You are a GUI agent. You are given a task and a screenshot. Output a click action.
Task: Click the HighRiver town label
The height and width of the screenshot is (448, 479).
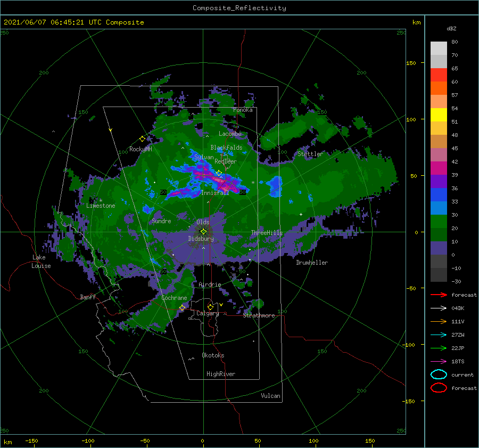click(221, 374)
